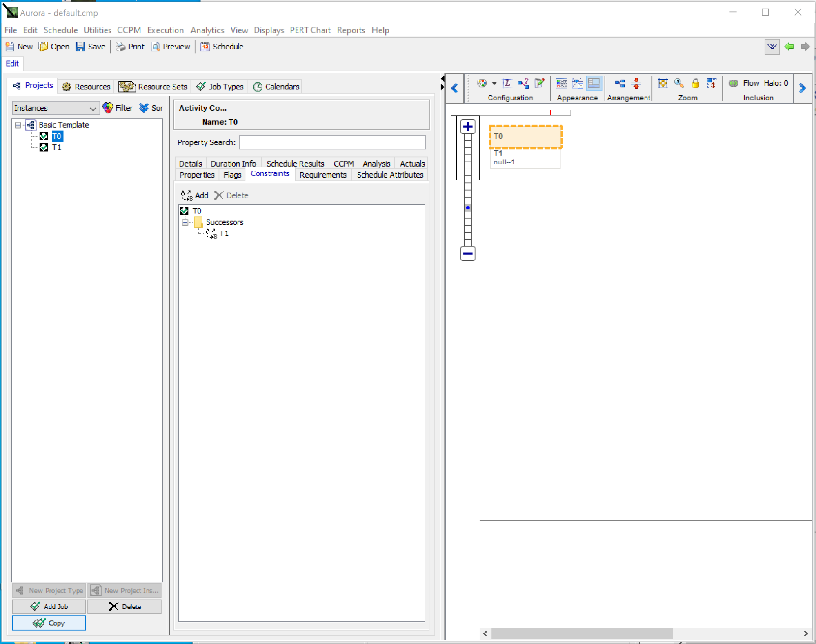
Task: Open a file with Open icon
Action: pyautogui.click(x=43, y=47)
